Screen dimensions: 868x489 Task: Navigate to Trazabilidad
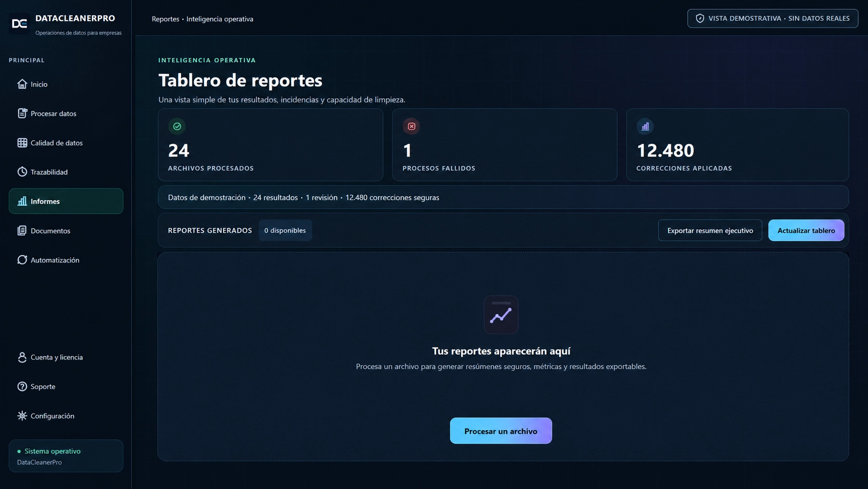tap(66, 172)
